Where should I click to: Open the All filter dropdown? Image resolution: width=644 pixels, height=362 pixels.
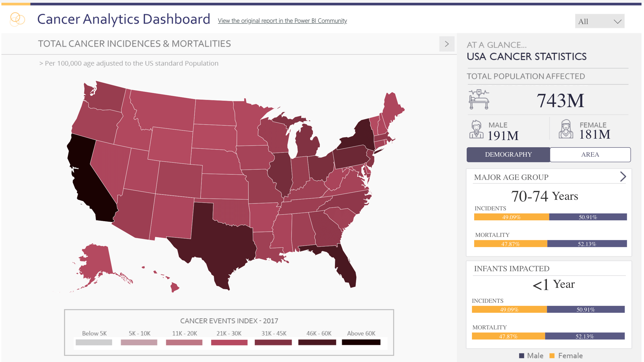(599, 21)
